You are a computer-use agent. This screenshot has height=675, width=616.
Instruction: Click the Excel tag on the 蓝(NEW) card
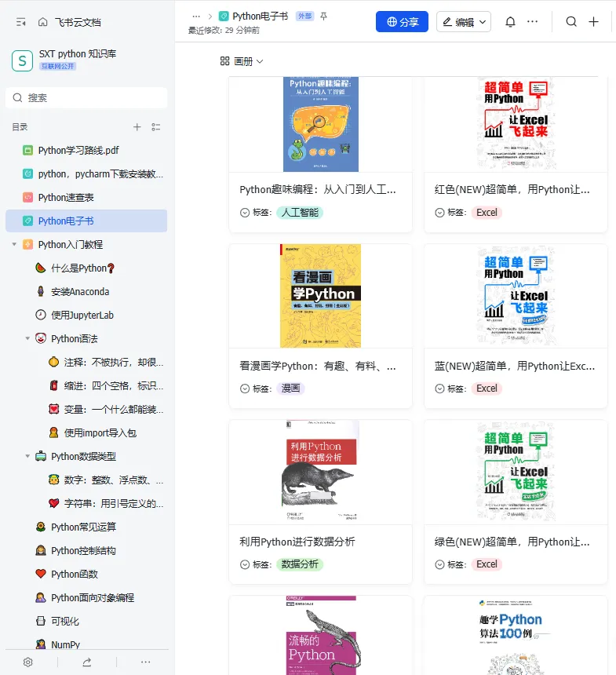click(x=487, y=389)
